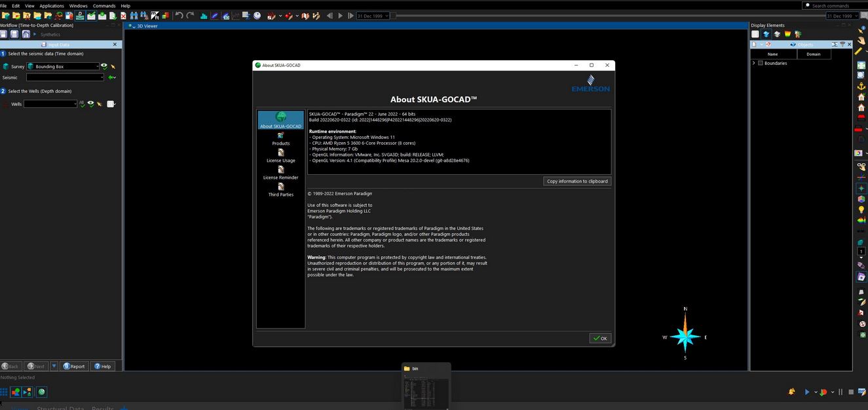Open the dropdown arrow beside Next button
Screen dimensions: 868x410
[54, 366]
